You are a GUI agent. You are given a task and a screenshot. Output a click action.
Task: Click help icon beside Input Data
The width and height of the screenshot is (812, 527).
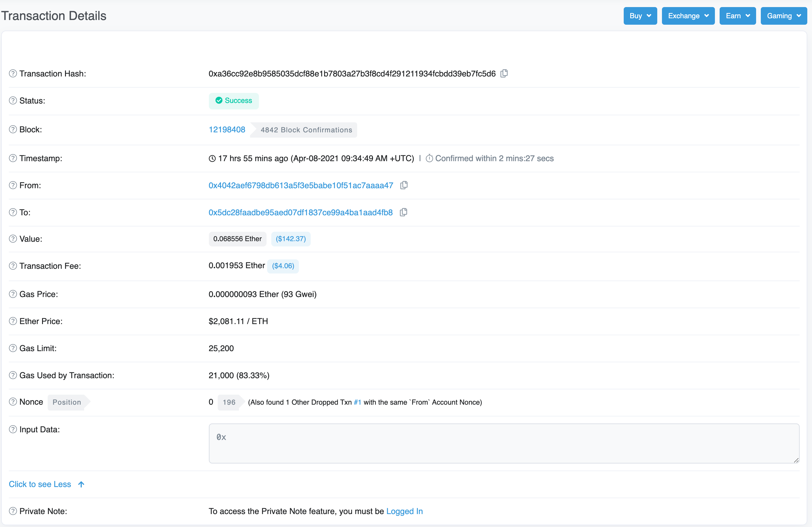click(13, 429)
